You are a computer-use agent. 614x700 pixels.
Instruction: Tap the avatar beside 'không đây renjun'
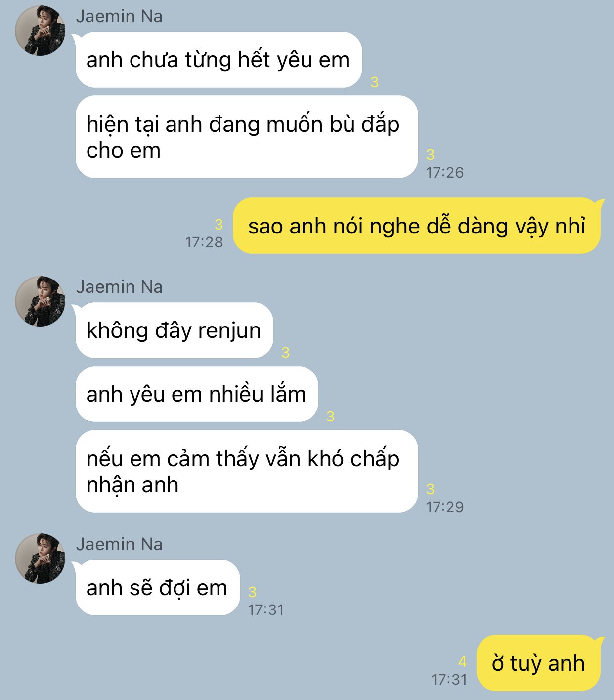tap(40, 301)
